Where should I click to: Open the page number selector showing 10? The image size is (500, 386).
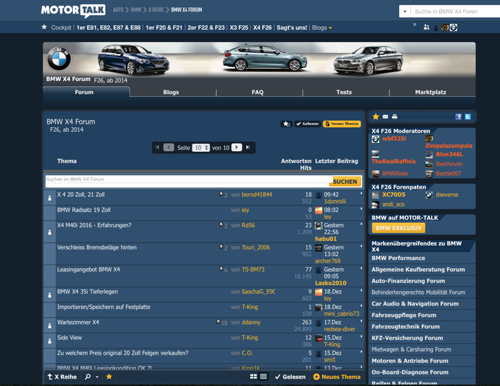pos(201,148)
